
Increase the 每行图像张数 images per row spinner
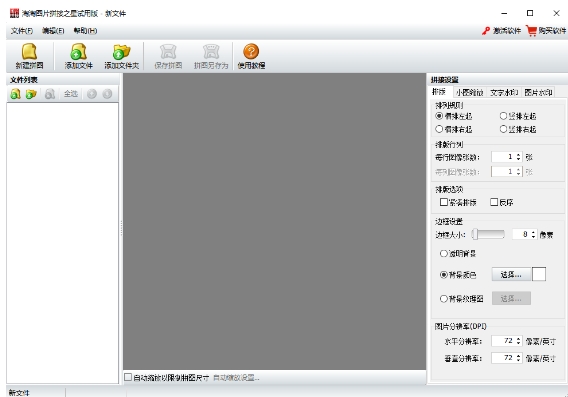click(518, 155)
